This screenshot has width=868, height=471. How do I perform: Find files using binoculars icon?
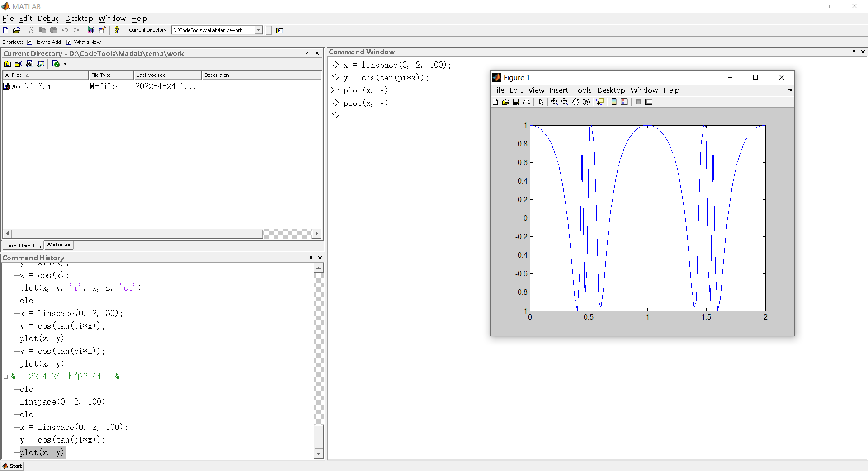30,64
